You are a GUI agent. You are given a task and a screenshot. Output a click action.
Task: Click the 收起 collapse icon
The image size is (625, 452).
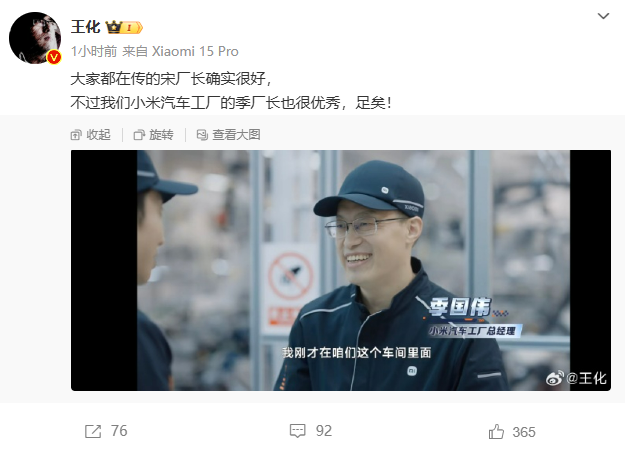coord(76,135)
